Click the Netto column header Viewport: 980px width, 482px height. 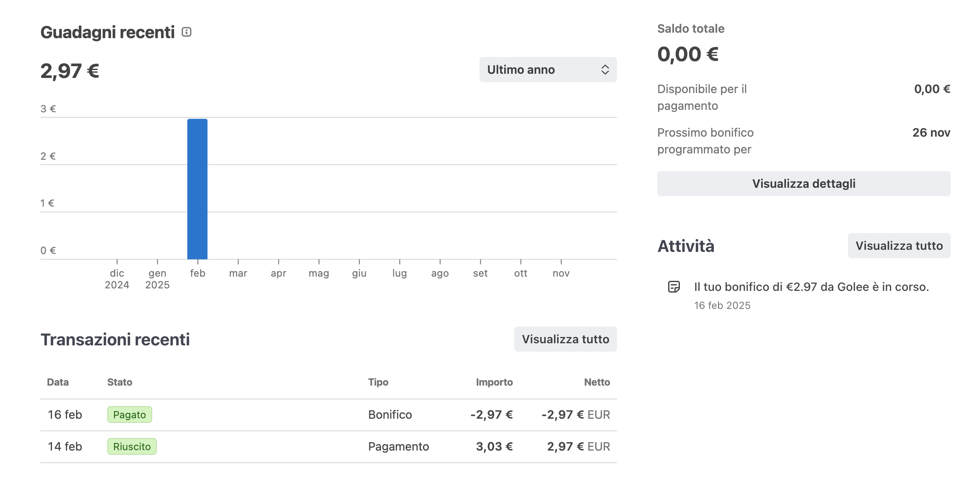pyautogui.click(x=596, y=382)
